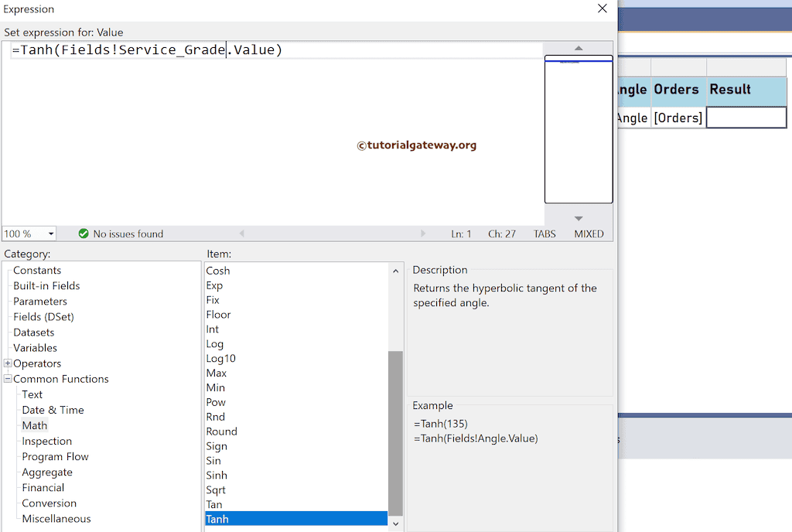Choose Fields (DSet) in the Category tree
Screen dimensions: 792x532
click(x=43, y=317)
